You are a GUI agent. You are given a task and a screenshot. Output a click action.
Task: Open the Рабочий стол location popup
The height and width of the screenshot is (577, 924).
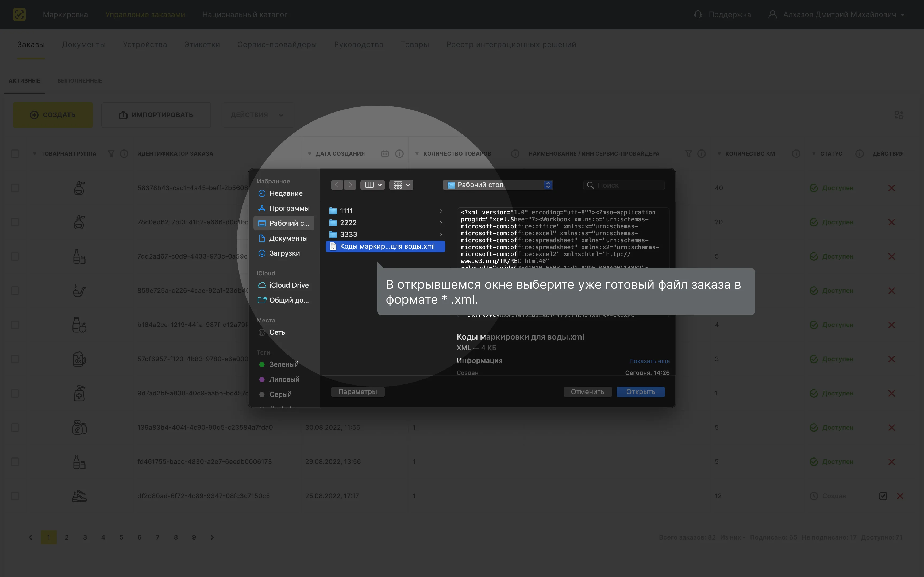pyautogui.click(x=498, y=185)
